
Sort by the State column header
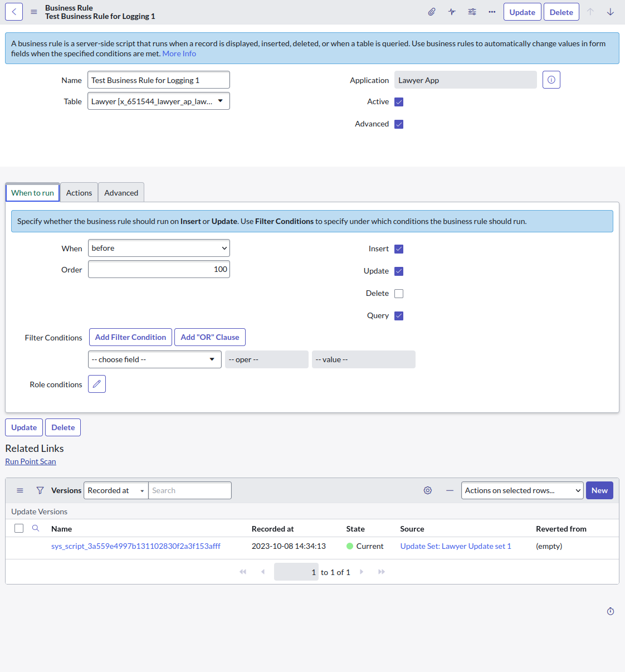coord(355,529)
